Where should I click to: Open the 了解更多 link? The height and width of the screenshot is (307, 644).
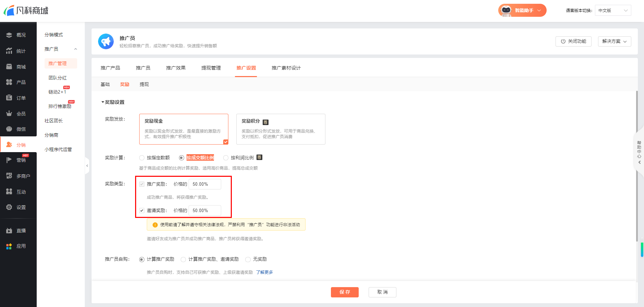(x=264, y=272)
